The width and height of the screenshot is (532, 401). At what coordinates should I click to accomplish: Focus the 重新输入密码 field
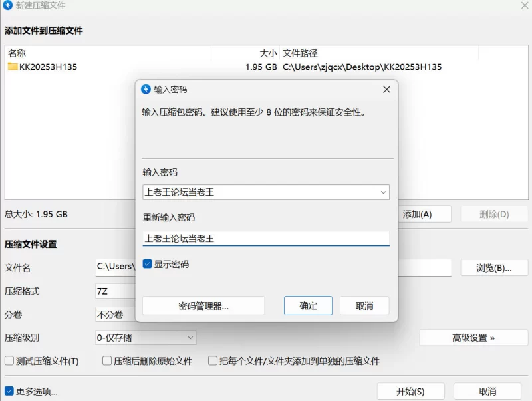click(x=266, y=239)
